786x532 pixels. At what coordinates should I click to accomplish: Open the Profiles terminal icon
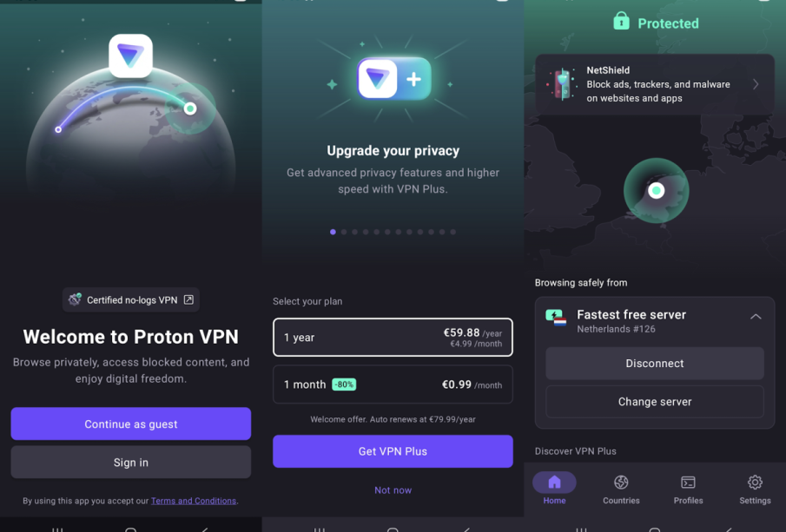pyautogui.click(x=688, y=482)
